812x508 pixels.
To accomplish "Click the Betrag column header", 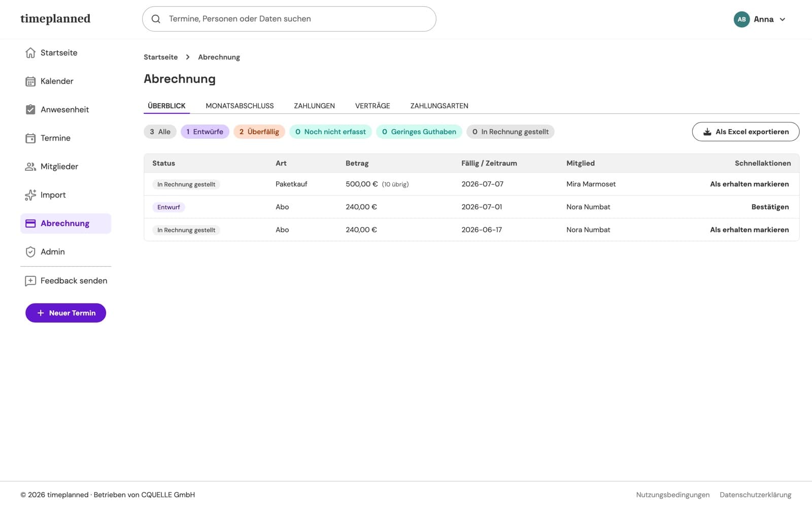I will click(x=357, y=163).
